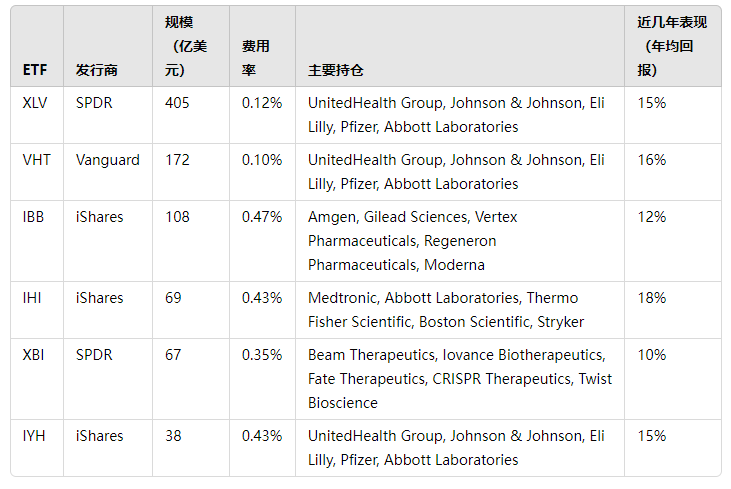
Task: Select the XLV ticker cell
Action: point(35,102)
